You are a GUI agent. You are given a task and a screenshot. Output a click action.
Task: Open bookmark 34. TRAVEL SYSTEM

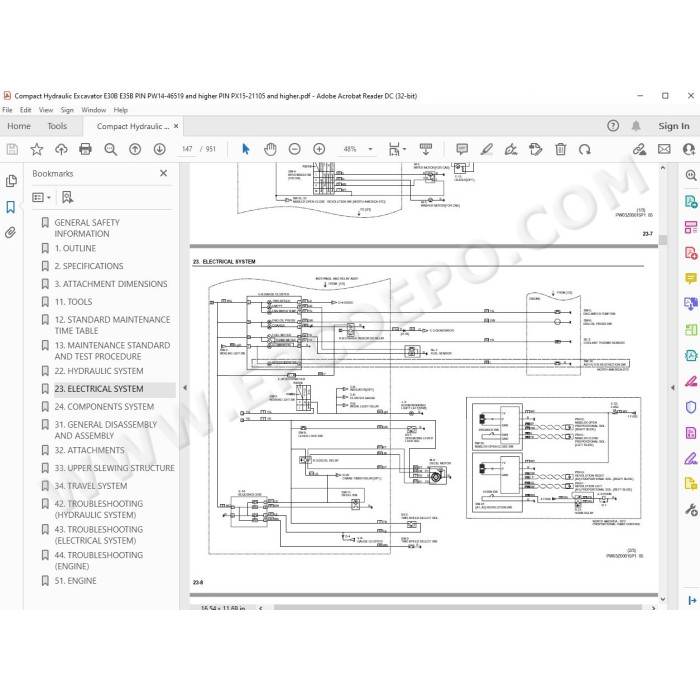coord(91,486)
